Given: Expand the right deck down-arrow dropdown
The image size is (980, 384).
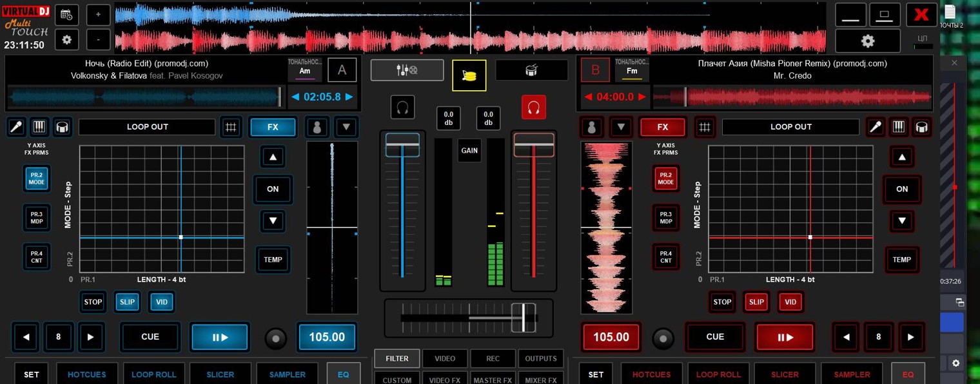Looking at the screenshot, I should point(621,127).
